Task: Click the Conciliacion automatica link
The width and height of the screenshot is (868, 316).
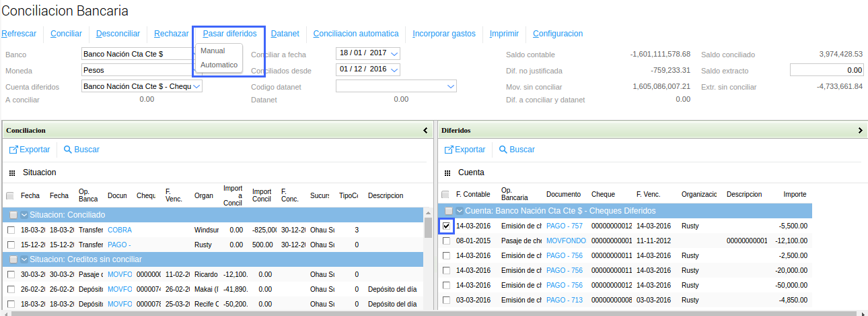Action: point(355,33)
